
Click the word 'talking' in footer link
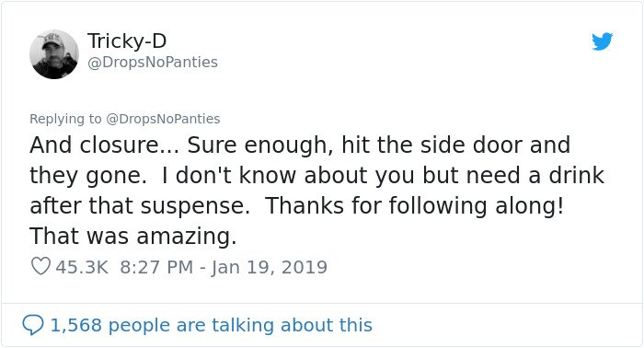(x=243, y=325)
